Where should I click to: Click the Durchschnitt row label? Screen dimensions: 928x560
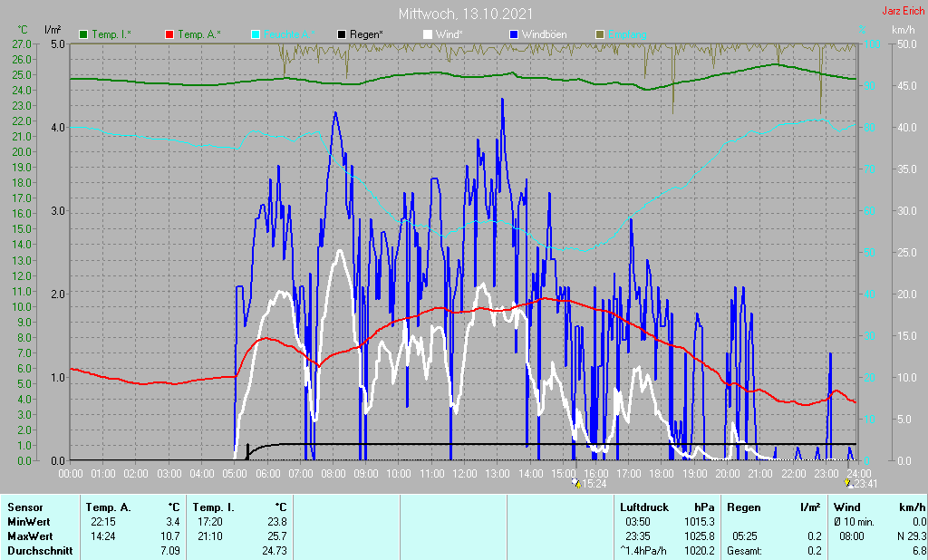(40, 551)
